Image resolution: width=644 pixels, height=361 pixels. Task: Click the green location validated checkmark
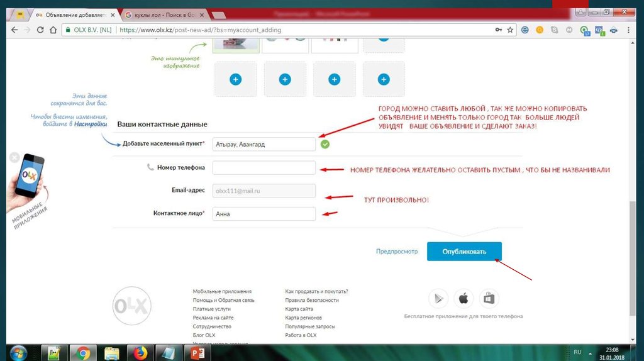(x=325, y=144)
